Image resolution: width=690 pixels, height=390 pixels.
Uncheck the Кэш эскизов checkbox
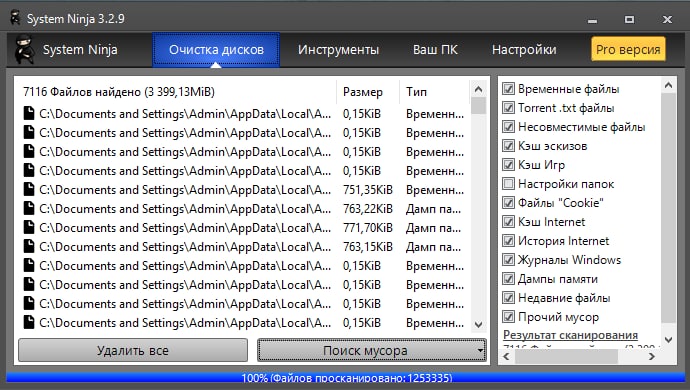(508, 146)
